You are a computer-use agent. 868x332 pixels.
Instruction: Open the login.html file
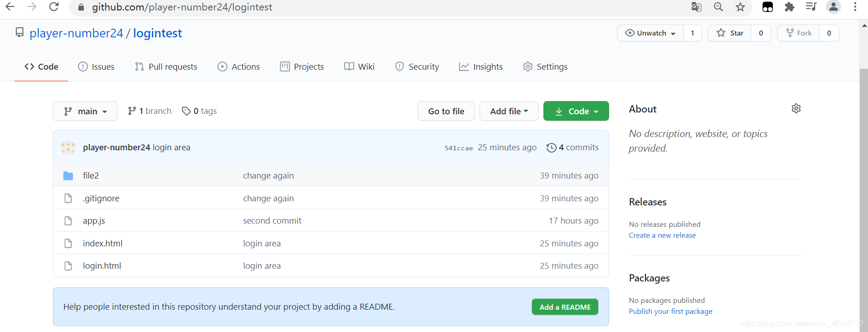click(x=102, y=266)
